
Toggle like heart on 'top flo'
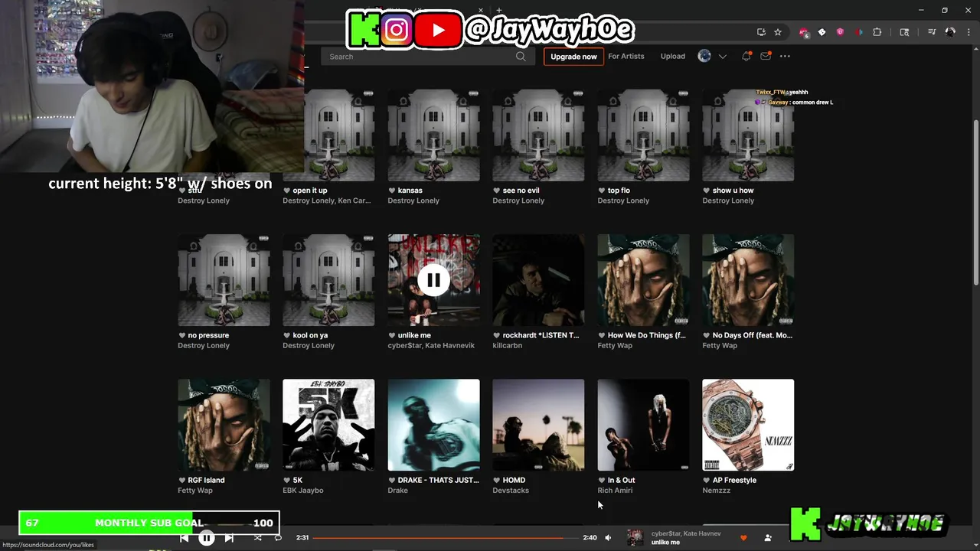(602, 191)
